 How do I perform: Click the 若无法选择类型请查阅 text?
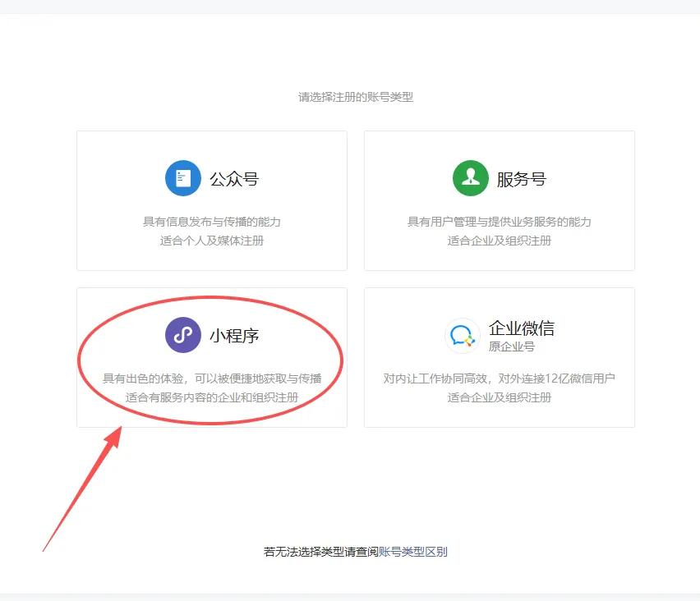321,552
